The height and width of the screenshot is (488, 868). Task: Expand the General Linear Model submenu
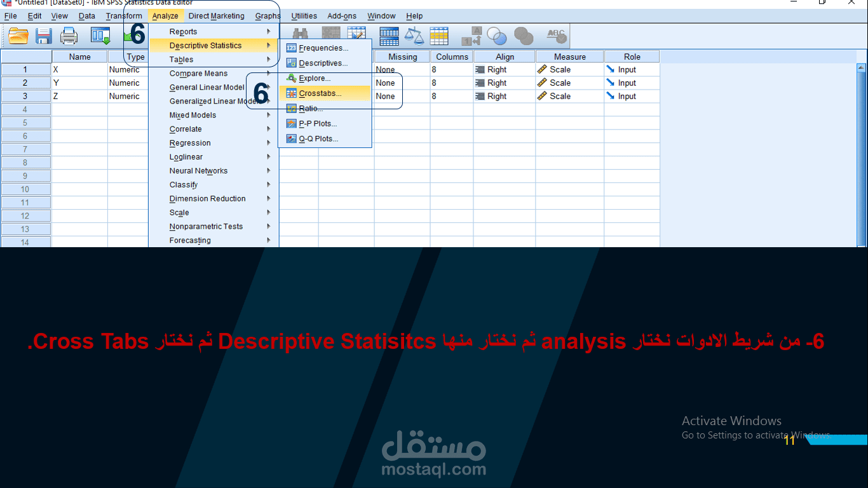pos(214,88)
